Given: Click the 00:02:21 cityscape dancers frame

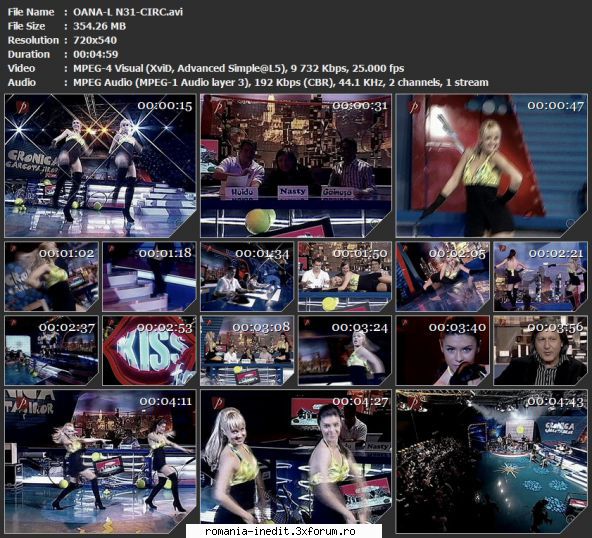Looking at the screenshot, I should pyautogui.click(x=541, y=276).
